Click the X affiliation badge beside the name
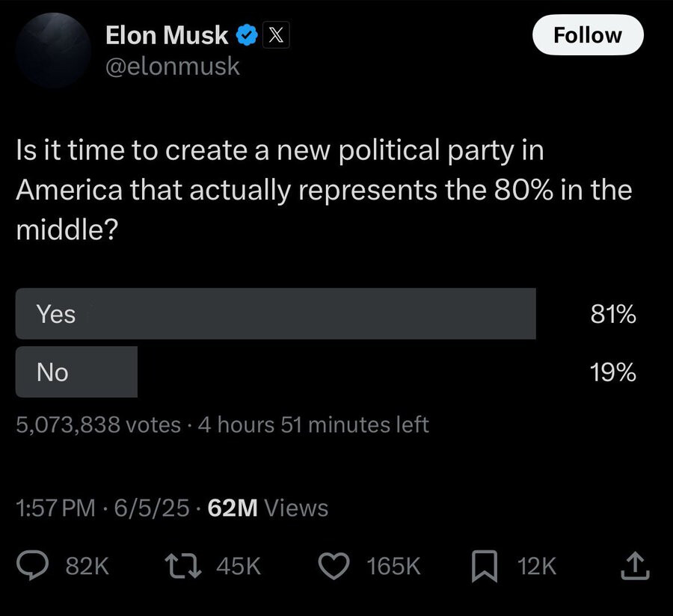 click(x=275, y=34)
